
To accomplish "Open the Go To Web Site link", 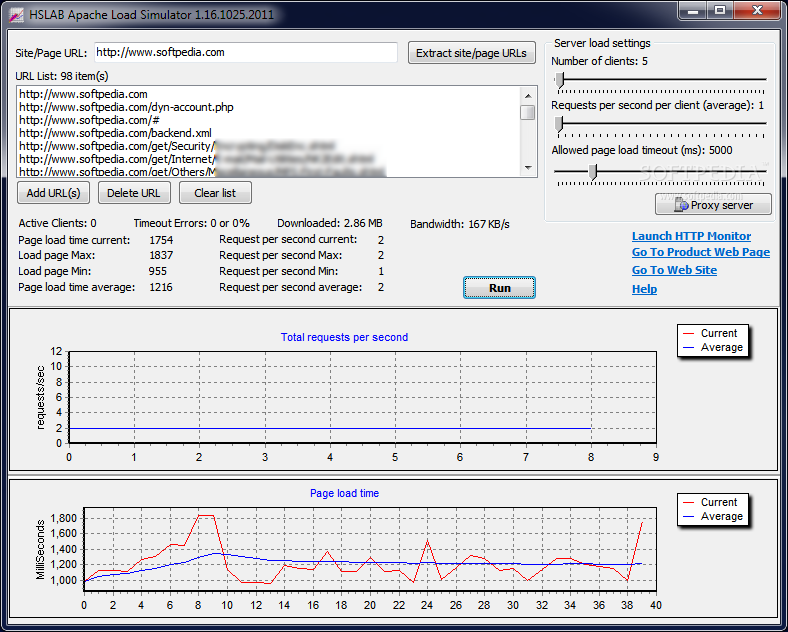I will tap(674, 270).
